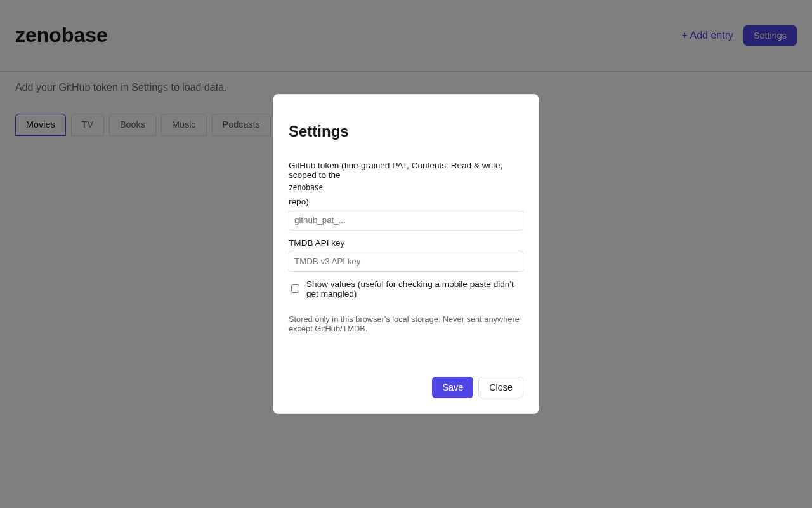Viewport: 812px width, 508px height.
Task: Click the + Add entry link
Action: pos(707,36)
